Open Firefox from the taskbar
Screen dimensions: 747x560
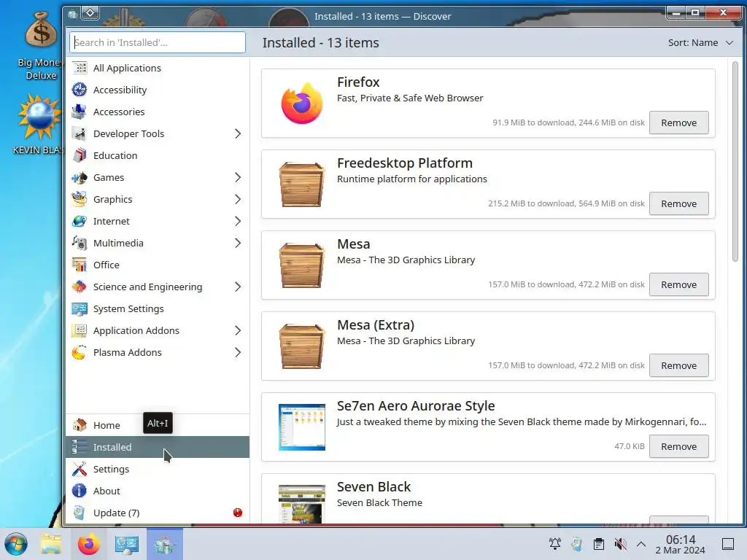pyautogui.click(x=88, y=544)
